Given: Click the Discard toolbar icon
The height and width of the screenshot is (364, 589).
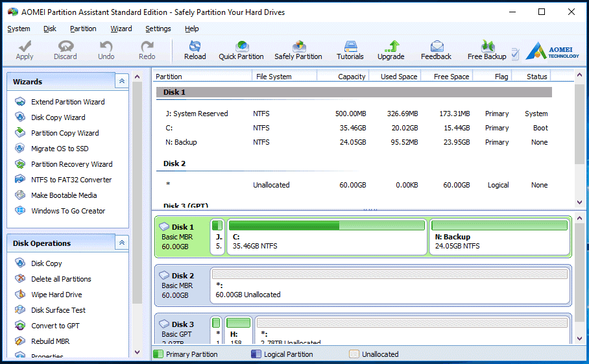Looking at the screenshot, I should (x=66, y=46).
